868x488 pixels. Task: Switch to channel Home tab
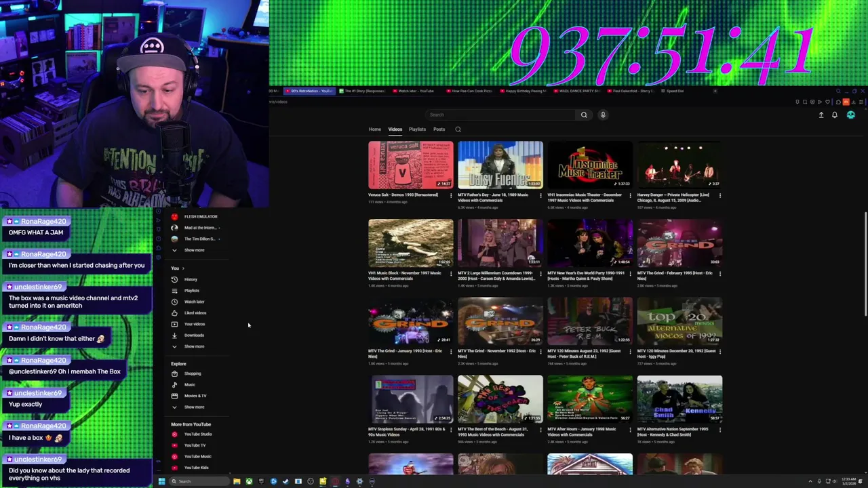(x=374, y=129)
